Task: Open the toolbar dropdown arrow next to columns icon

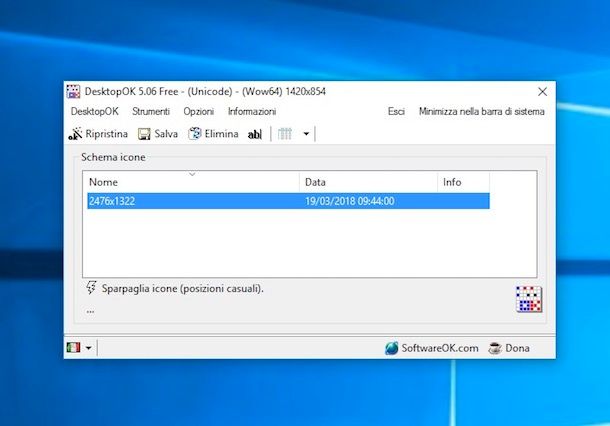Action: click(306, 134)
